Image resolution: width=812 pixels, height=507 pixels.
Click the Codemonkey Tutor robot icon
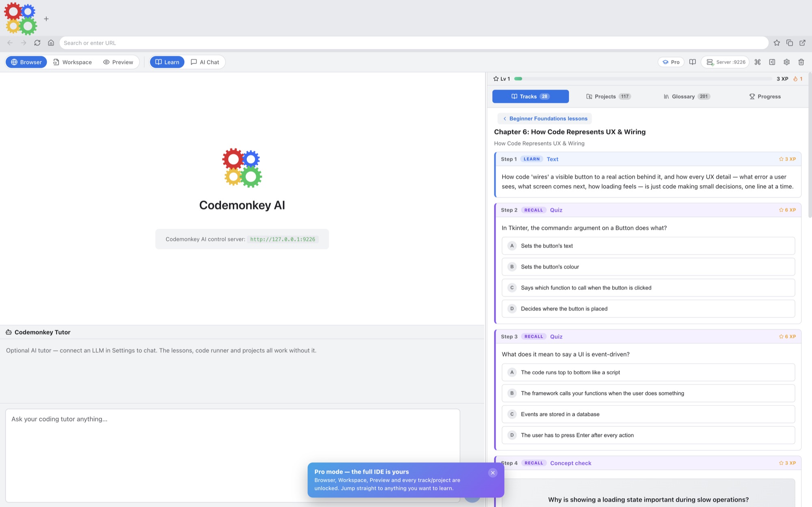pyautogui.click(x=9, y=332)
